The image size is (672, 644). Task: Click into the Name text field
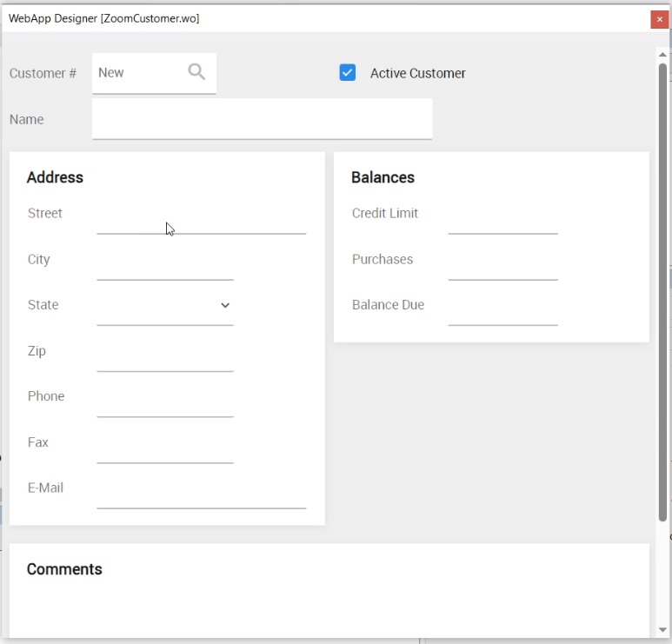(262, 119)
